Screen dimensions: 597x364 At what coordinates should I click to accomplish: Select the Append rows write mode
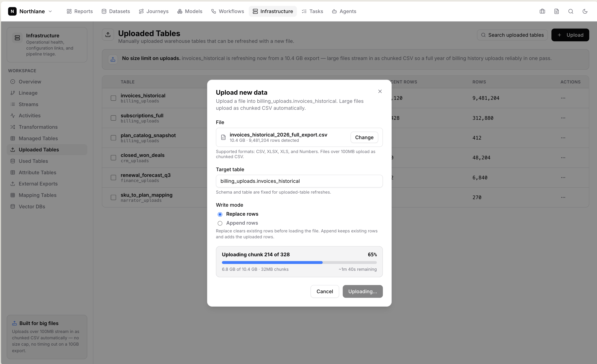(x=220, y=223)
